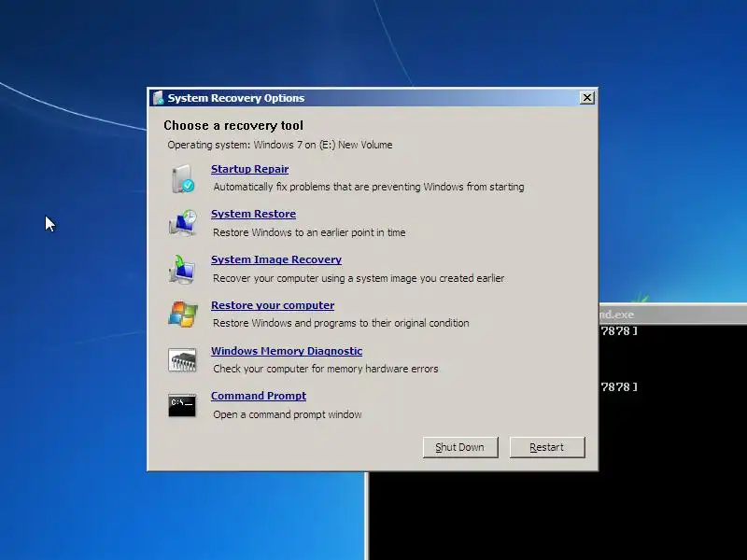This screenshot has width=747, height=560.
Task: Click the 'Operating system: Windows 7 on (E:)' text
Action: click(x=251, y=145)
